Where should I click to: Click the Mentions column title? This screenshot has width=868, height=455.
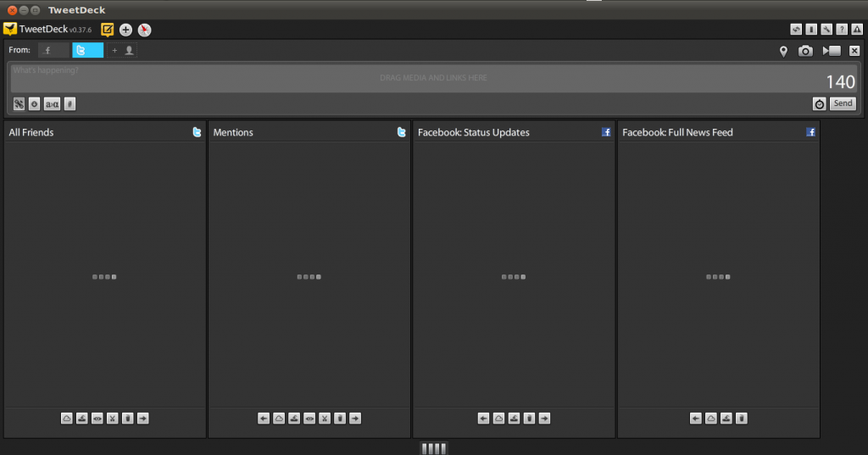pos(233,132)
